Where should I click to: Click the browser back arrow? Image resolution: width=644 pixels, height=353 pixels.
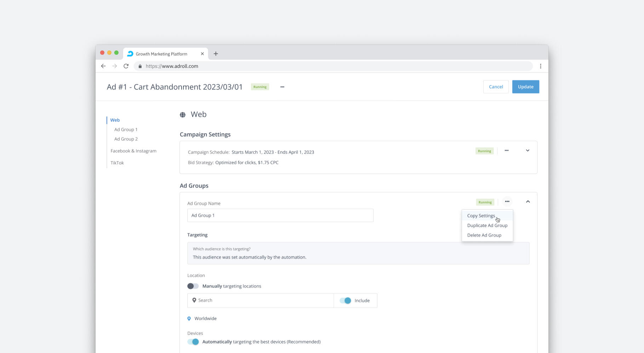(x=103, y=66)
